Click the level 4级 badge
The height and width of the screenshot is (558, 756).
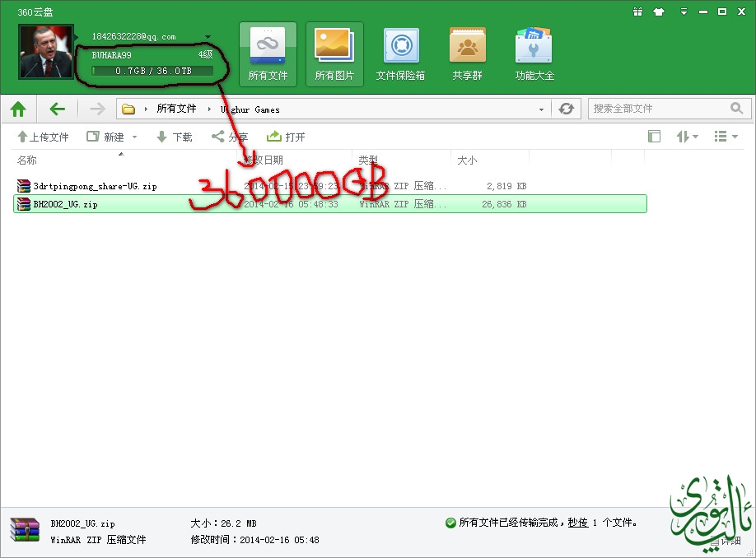205,54
